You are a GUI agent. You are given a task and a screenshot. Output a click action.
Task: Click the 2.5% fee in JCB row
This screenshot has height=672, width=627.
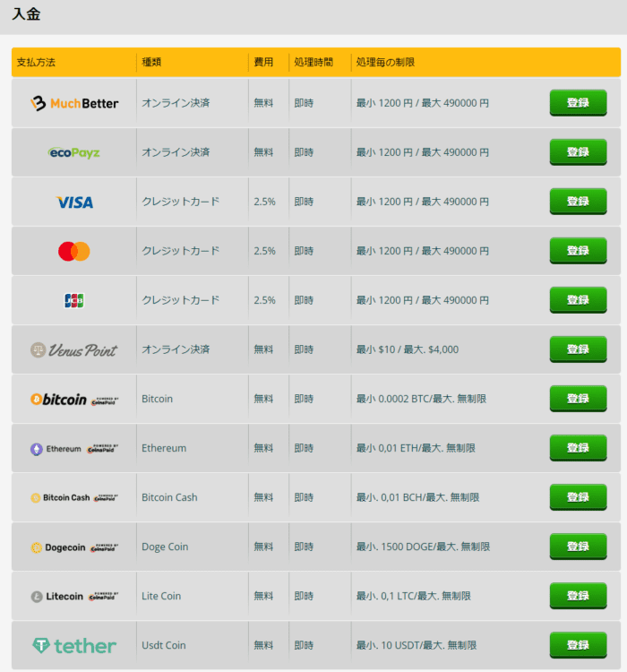pos(264,300)
